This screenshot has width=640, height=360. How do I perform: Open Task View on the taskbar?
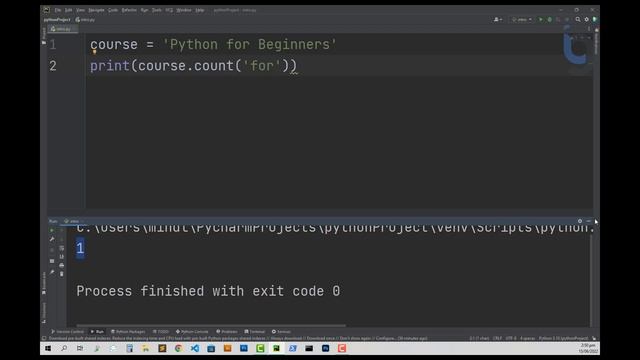click(80, 349)
